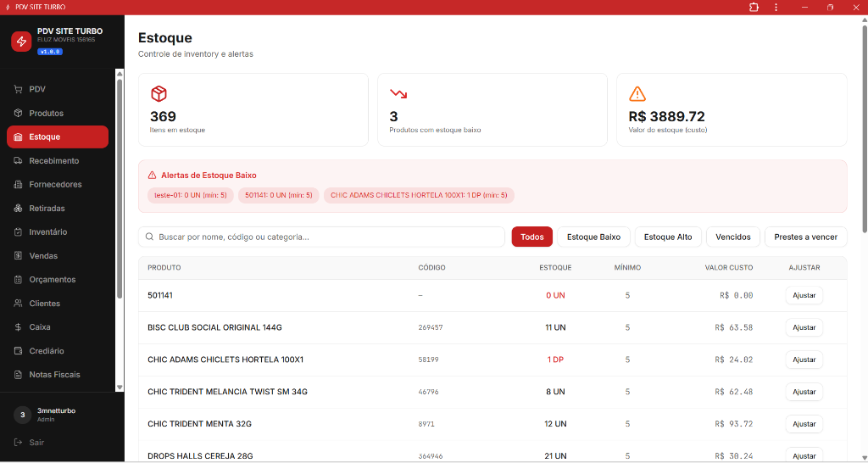Viewport: 868px width, 463px height.
Task: Navigate to the Vendas page
Action: [x=58, y=256]
